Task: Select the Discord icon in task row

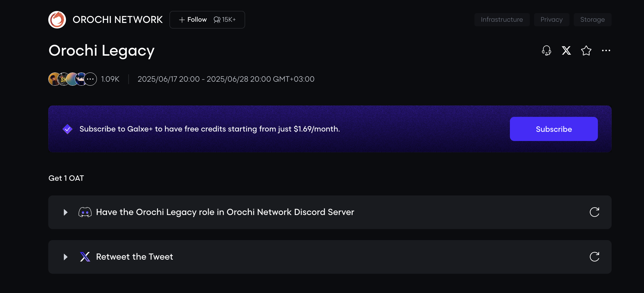Action: [85, 212]
